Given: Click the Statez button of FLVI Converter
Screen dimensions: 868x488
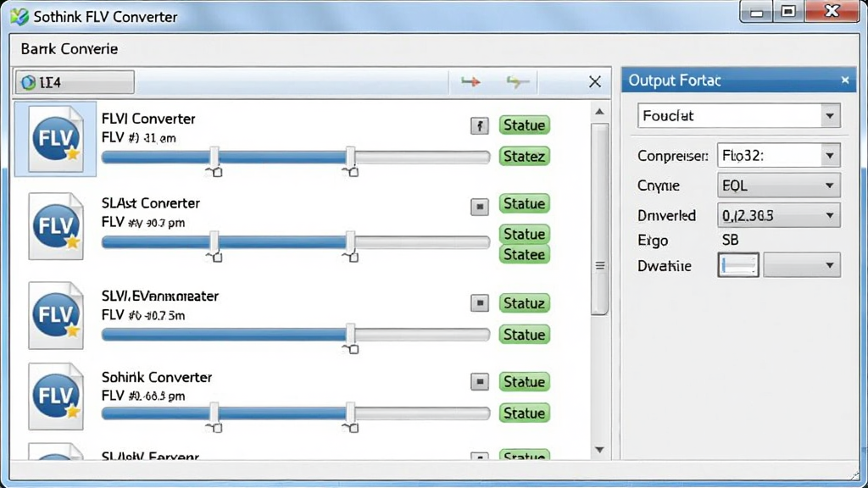Looking at the screenshot, I should (x=524, y=156).
